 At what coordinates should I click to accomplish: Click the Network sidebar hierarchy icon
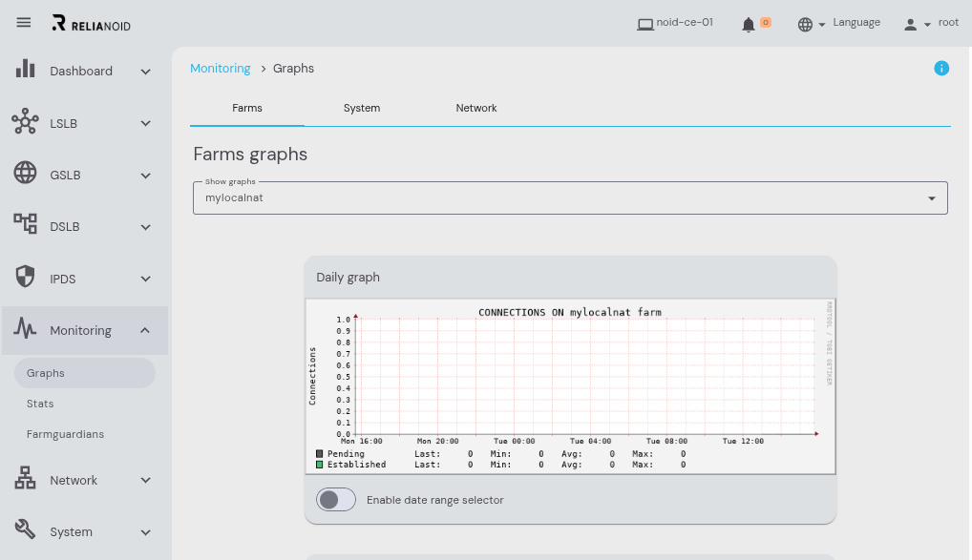(x=26, y=478)
